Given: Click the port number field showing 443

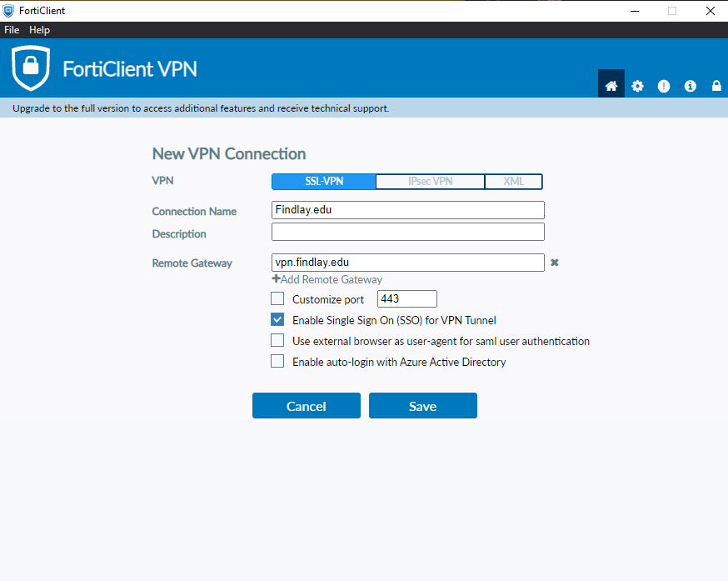Looking at the screenshot, I should point(407,299).
